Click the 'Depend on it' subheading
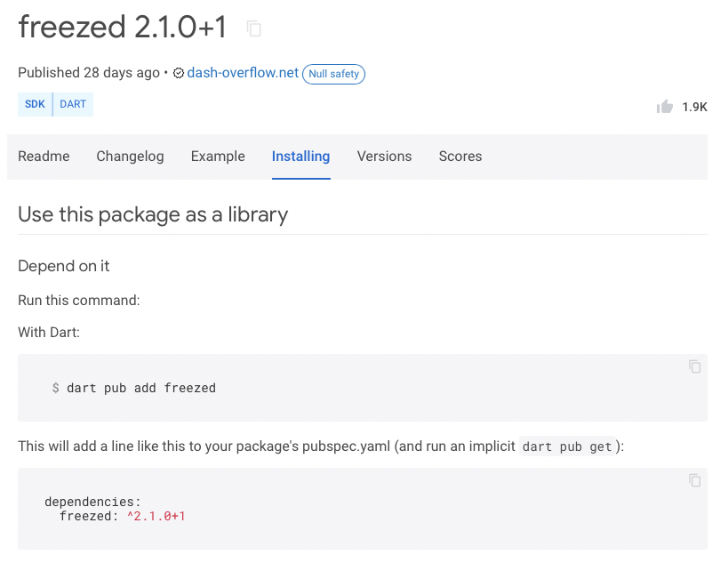The image size is (728, 563). click(64, 266)
